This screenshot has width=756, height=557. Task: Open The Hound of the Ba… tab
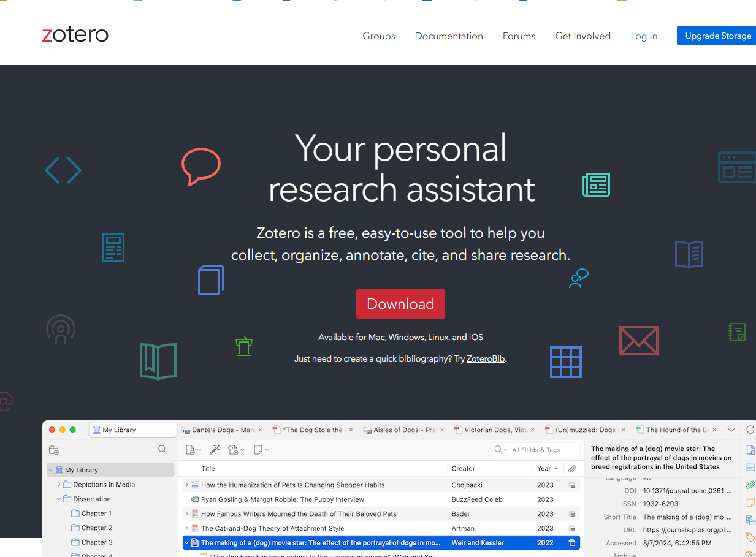point(677,430)
